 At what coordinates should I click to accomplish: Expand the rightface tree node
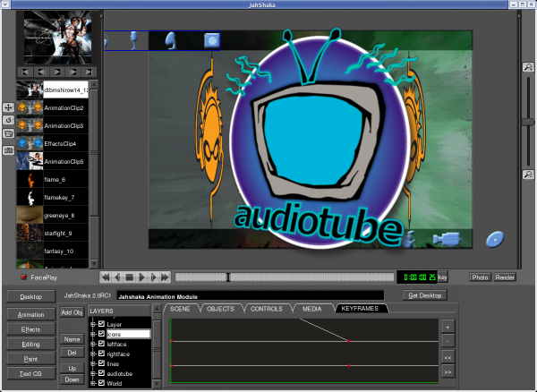pyautogui.click(x=93, y=354)
